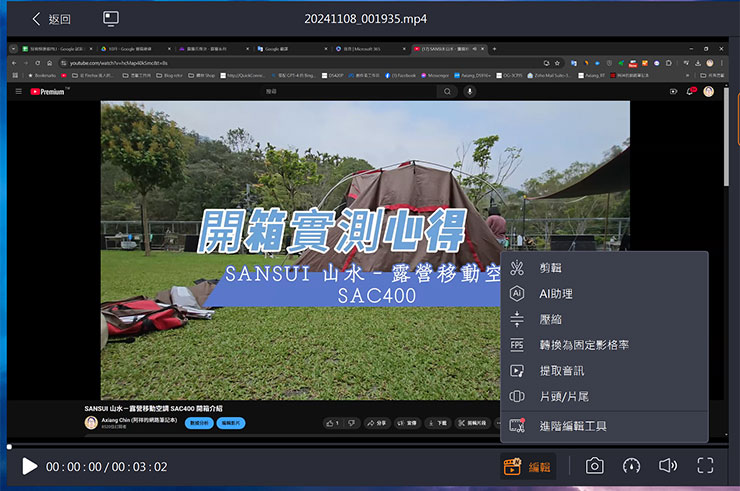
Task: Click the YouTube create video icon
Action: point(673,92)
